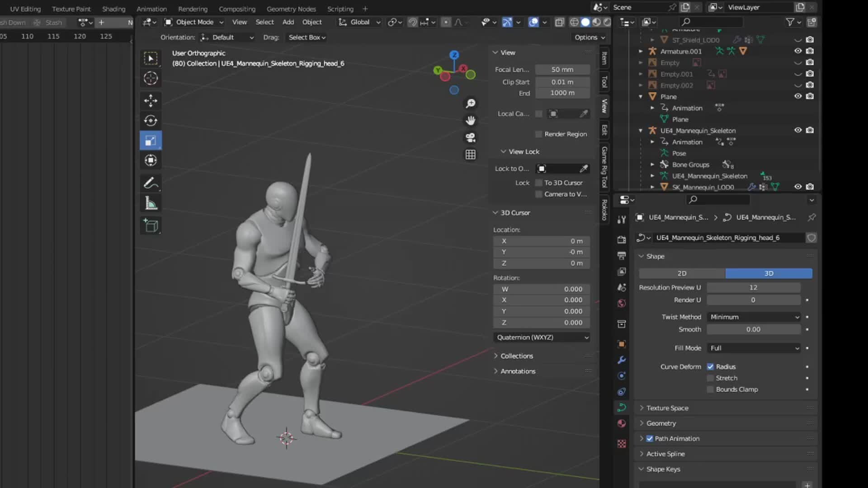
Task: Select the 3D Cursor tool
Action: [151, 78]
